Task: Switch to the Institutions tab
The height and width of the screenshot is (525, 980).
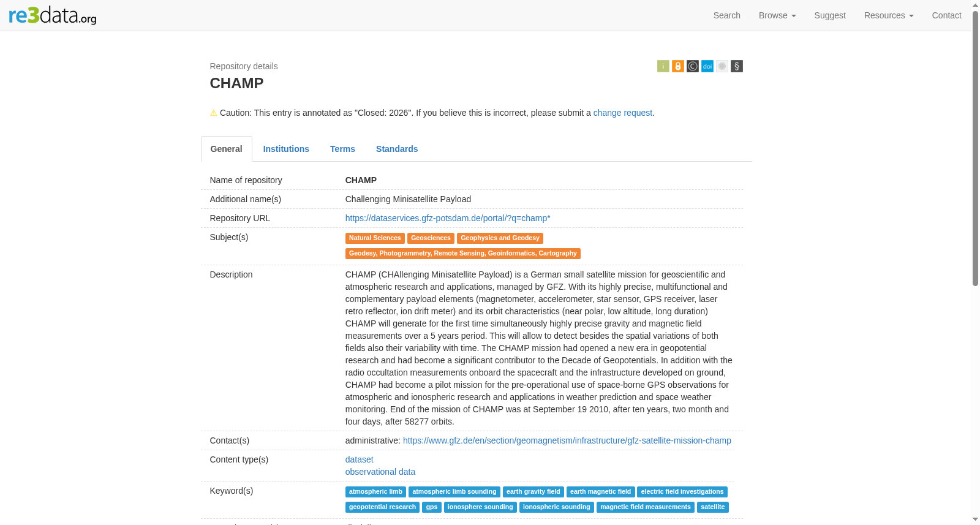Action: point(286,149)
